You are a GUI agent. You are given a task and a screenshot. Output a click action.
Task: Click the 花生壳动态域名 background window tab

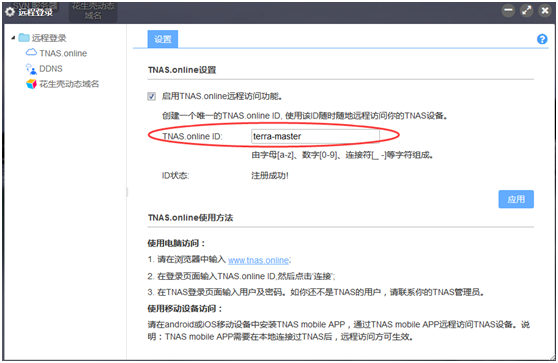(93, 11)
